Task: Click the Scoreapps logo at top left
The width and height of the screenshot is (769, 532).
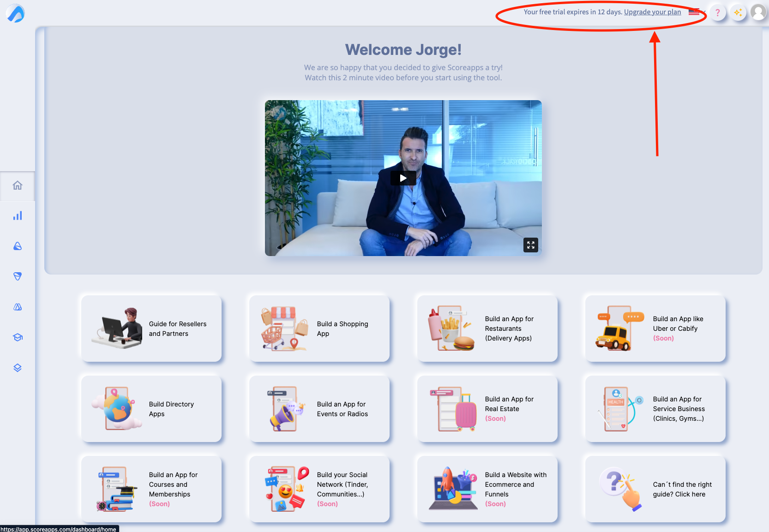Action: 15,13
